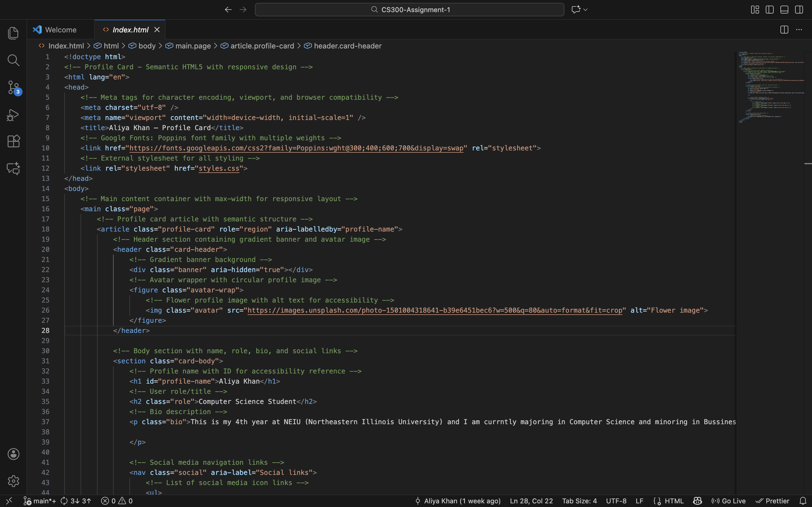812x507 pixels.
Task: Open Source Control view with 3 changes
Action: (13, 88)
